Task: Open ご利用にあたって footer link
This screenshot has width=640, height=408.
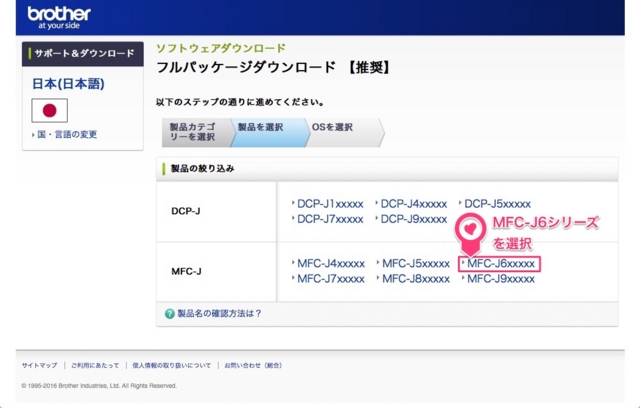Action: click(x=95, y=366)
